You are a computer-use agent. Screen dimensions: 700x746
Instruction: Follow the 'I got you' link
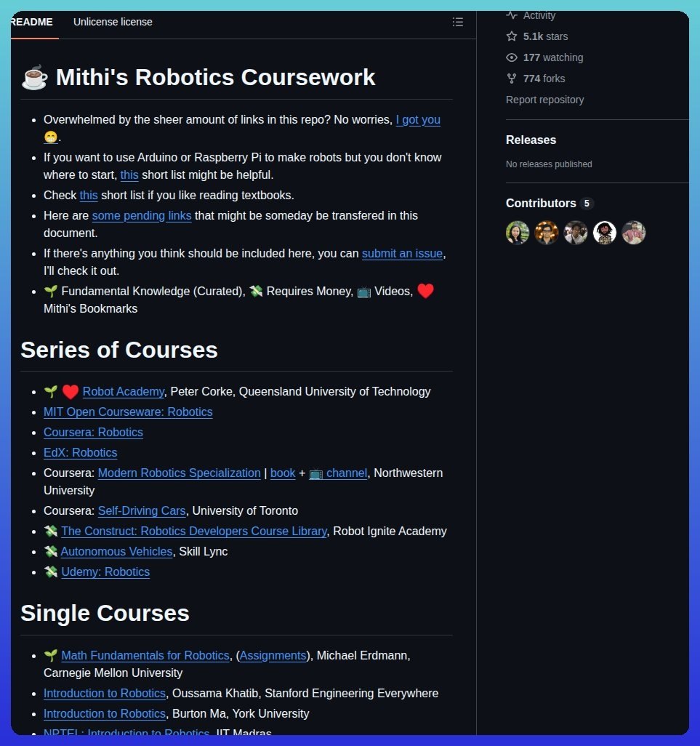click(x=418, y=119)
